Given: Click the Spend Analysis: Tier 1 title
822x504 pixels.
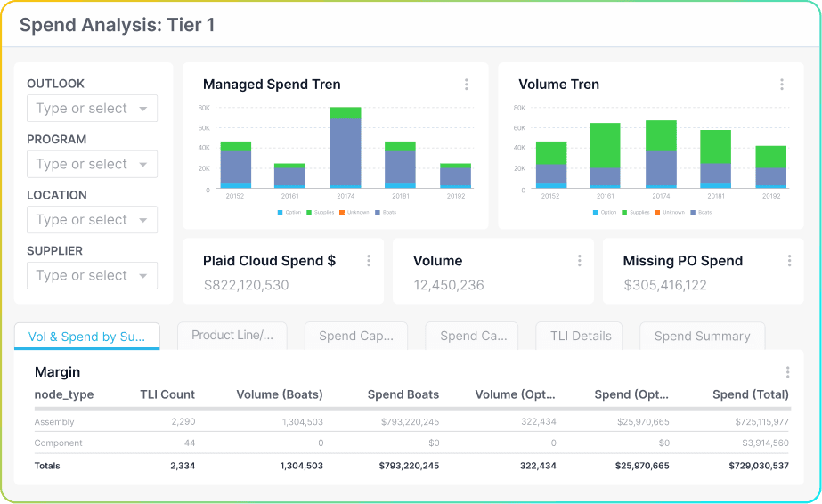Looking at the screenshot, I should coord(117,25).
